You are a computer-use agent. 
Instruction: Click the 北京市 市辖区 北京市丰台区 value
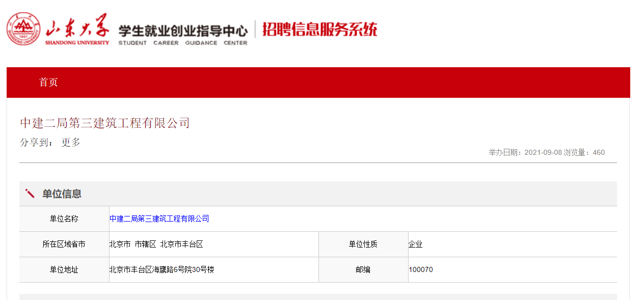(156, 244)
